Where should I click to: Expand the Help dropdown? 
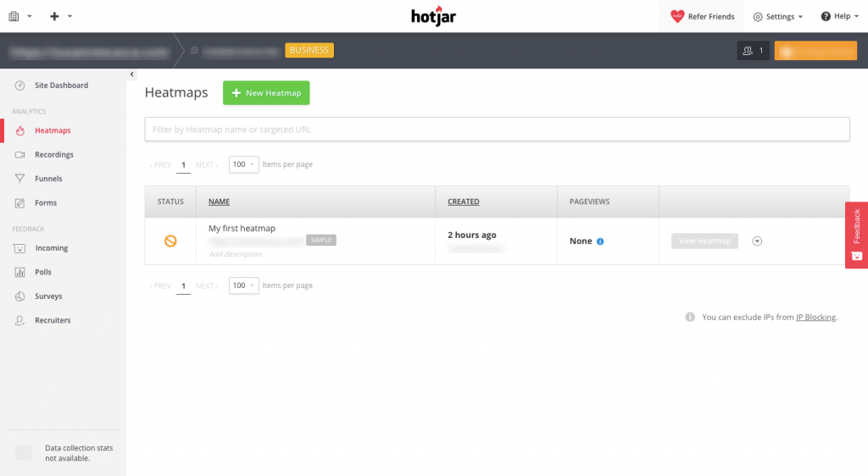[856, 17]
